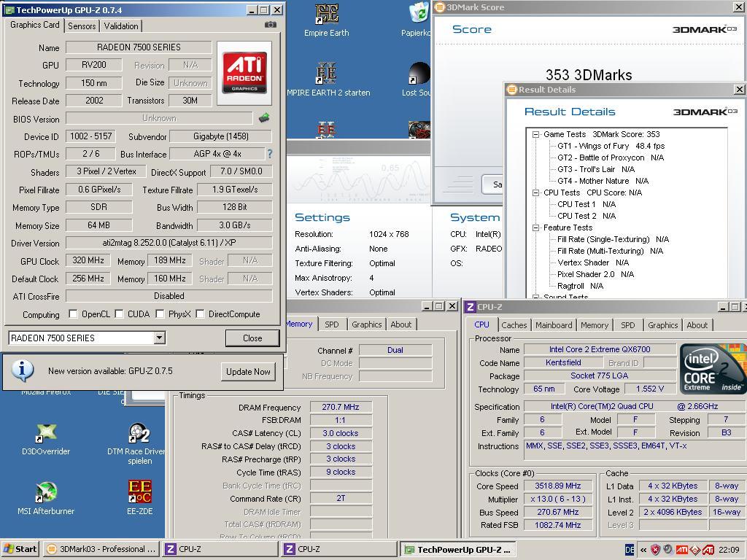Open Empire Earth desktop shortcut
747x560 pixels.
coord(326,20)
